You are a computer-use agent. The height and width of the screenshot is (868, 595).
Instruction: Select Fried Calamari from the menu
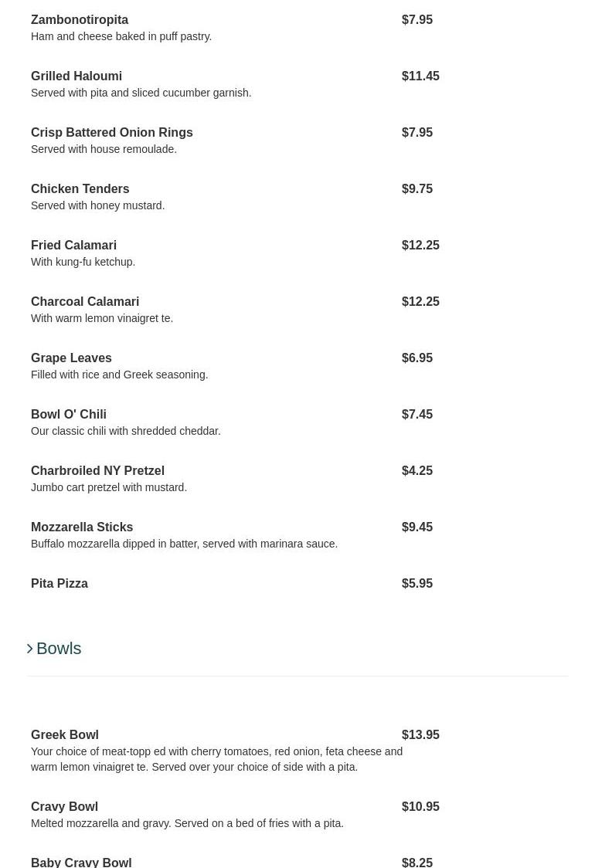pos(74,246)
